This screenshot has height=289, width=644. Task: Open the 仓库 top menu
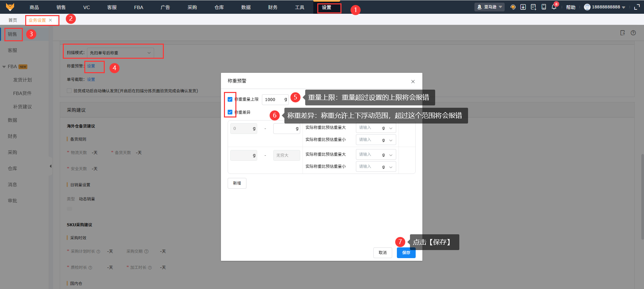click(x=219, y=7)
